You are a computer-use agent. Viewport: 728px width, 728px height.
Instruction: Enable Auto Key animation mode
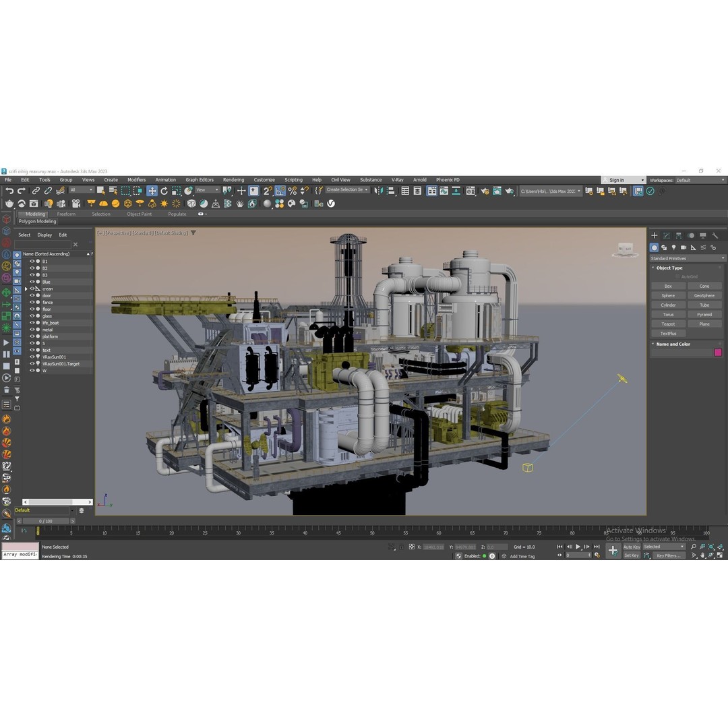click(632, 547)
